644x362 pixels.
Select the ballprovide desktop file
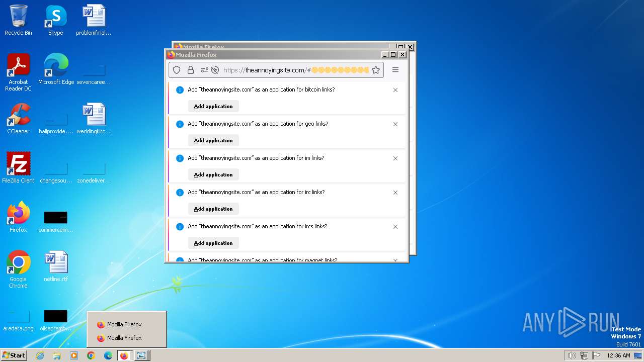point(56,123)
